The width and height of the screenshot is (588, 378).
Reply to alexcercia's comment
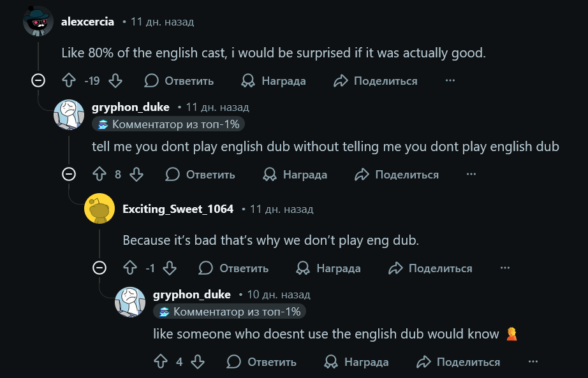179,81
